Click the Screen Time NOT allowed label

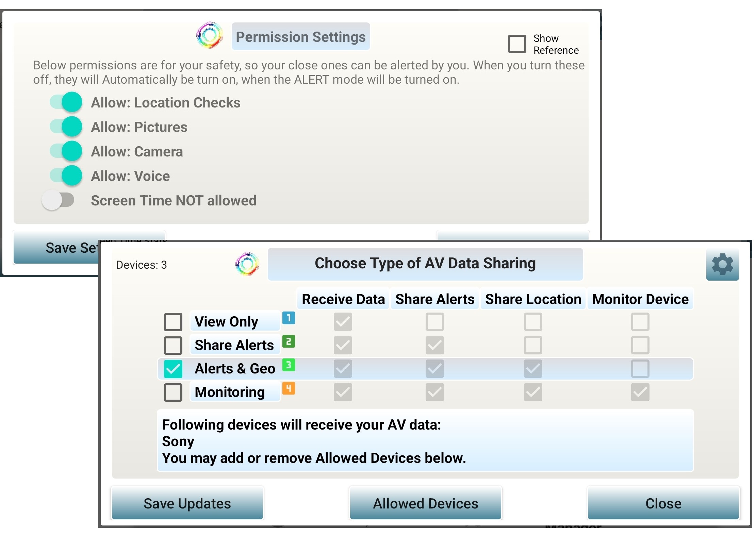coord(174,200)
